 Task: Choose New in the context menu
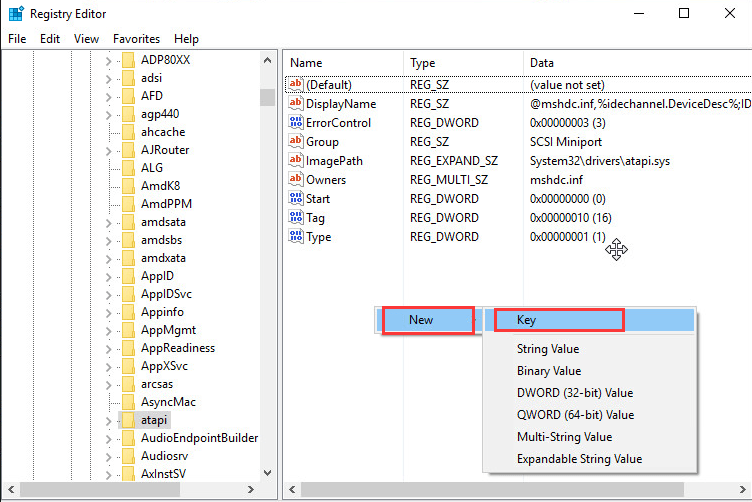pyautogui.click(x=428, y=320)
